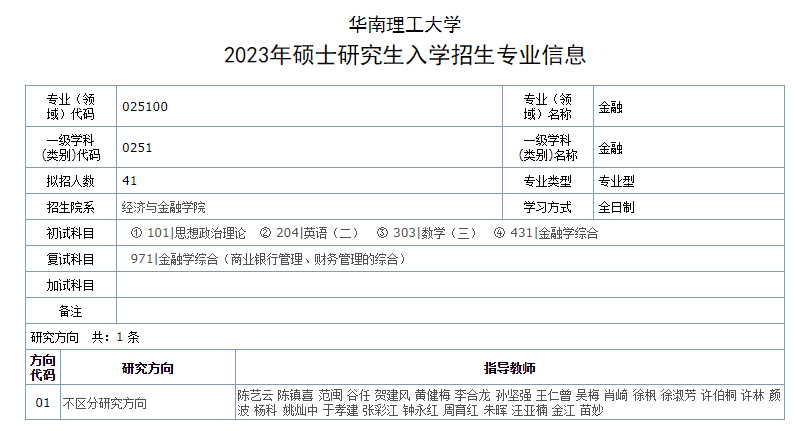This screenshot has height=431, width=795.
Task: Click the first-level discipline code 0251
Action: click(x=137, y=148)
